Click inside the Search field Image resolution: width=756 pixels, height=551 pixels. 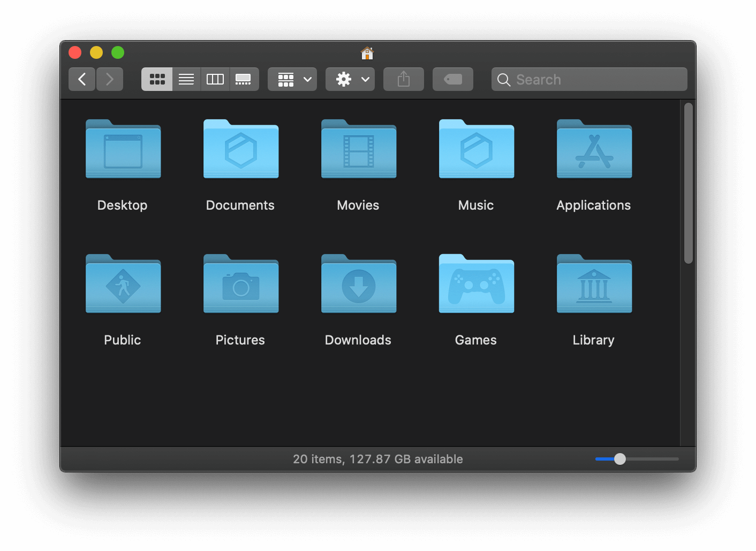click(x=589, y=79)
